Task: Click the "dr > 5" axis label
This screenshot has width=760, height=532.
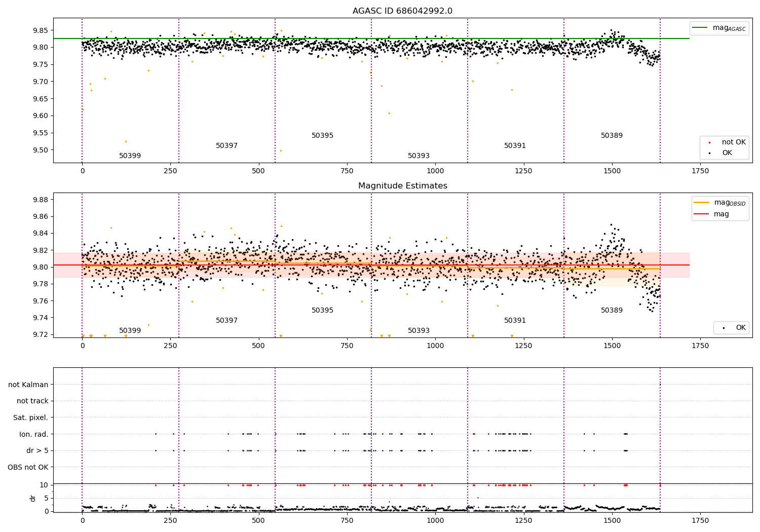Action: (37, 450)
